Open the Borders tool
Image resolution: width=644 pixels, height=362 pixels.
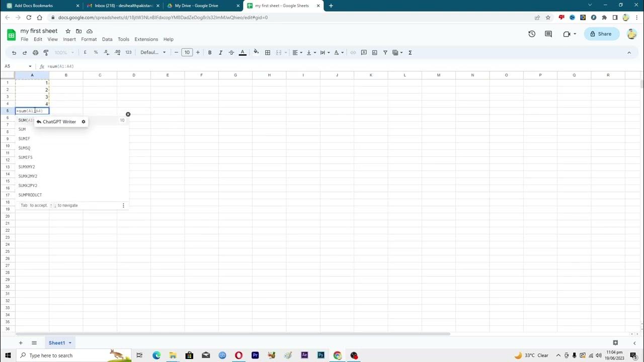pos(268,52)
